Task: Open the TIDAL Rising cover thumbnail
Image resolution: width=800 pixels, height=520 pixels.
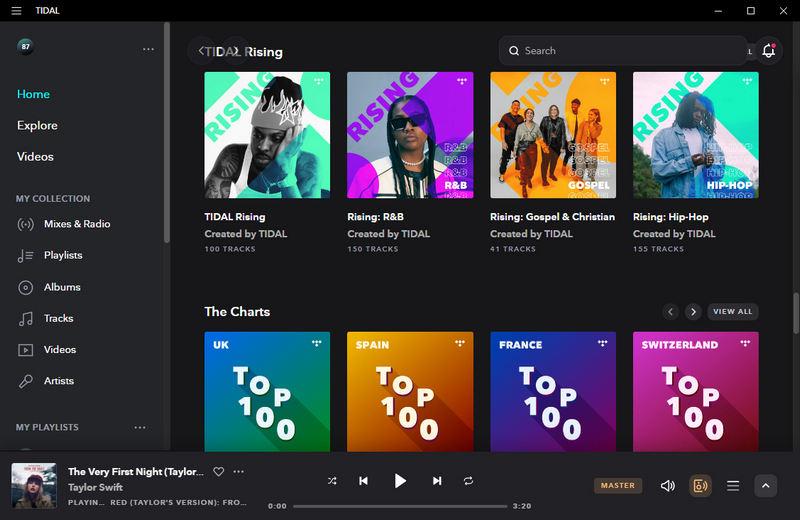Action: [267, 135]
